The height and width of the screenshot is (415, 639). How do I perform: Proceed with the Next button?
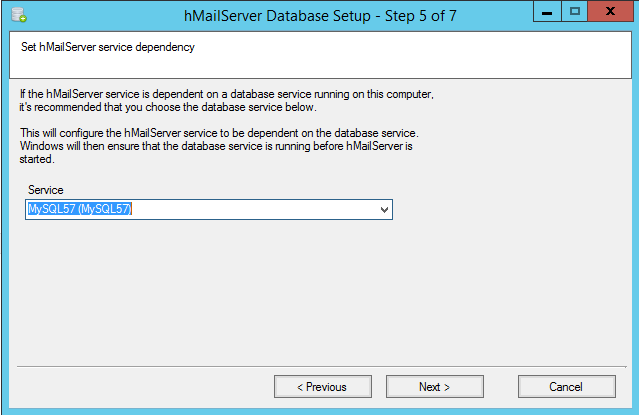[x=434, y=386]
